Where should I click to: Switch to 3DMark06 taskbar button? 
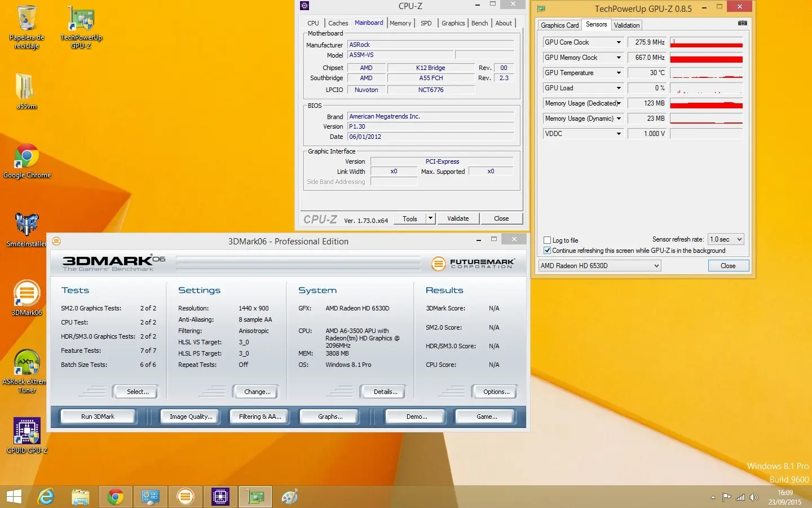coord(186,497)
